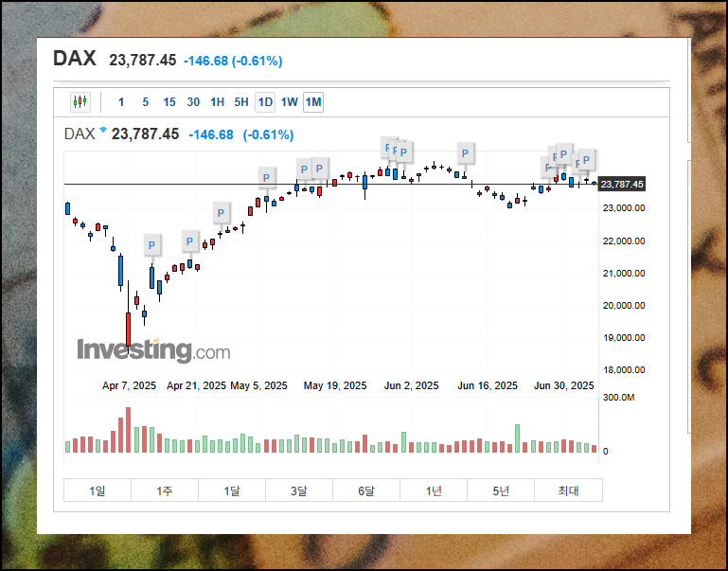Screen dimensions: 728x571
Task: Click the P marker above Jun 16 drop
Action: 465,153
